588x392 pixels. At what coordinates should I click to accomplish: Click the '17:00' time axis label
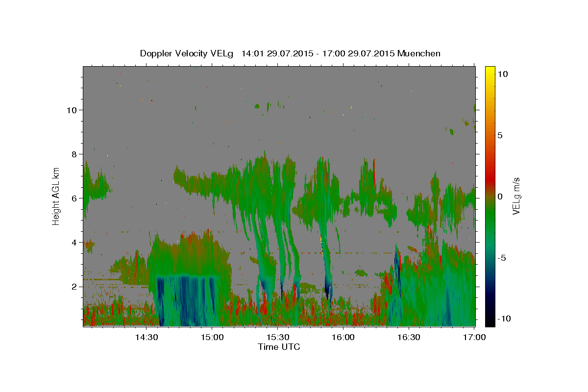click(x=475, y=337)
